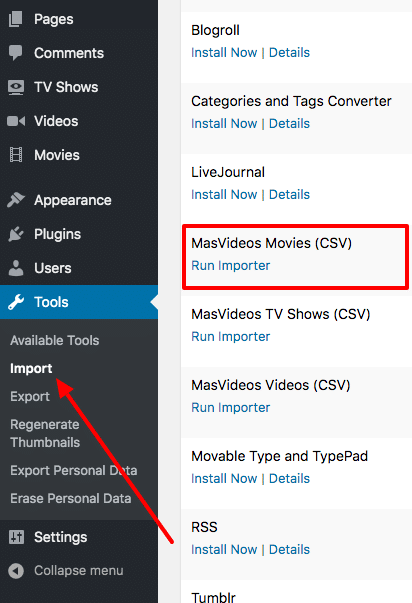The height and width of the screenshot is (603, 412).
Task: Click the Plugins plug icon
Action: [x=16, y=234]
